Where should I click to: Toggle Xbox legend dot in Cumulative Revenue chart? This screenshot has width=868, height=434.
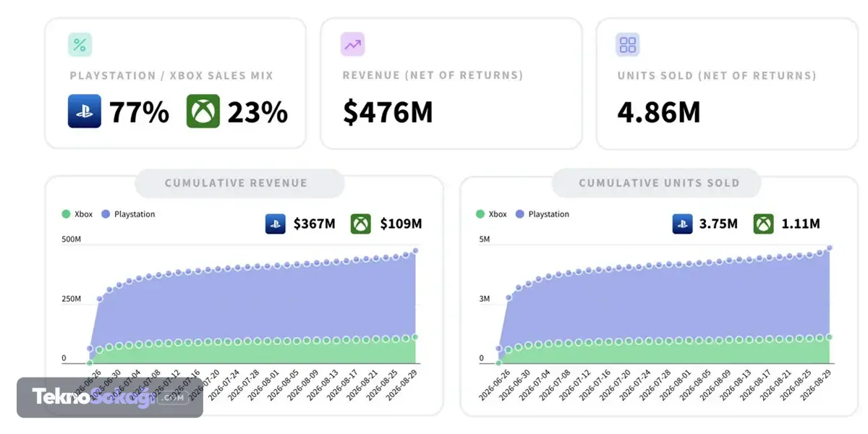(x=66, y=214)
